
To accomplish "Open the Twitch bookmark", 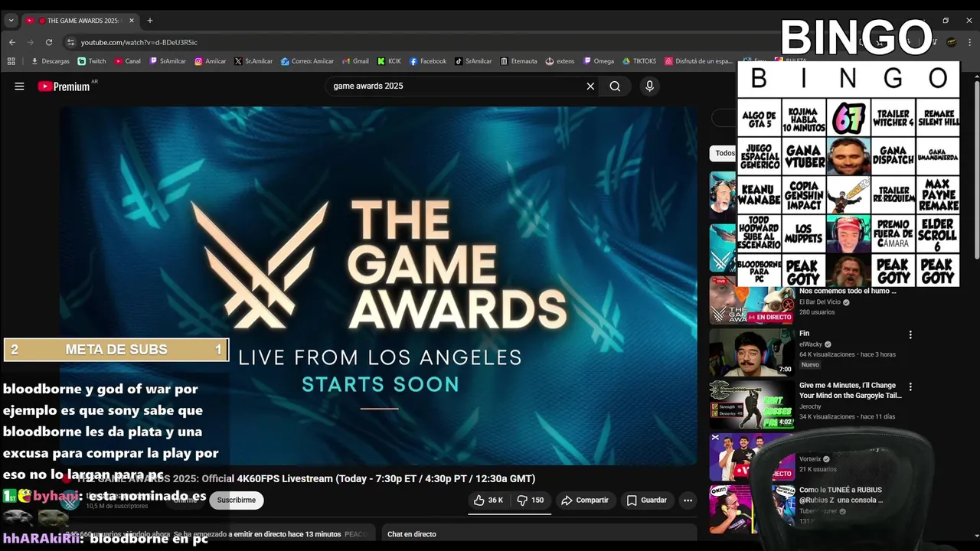I will 92,61.
